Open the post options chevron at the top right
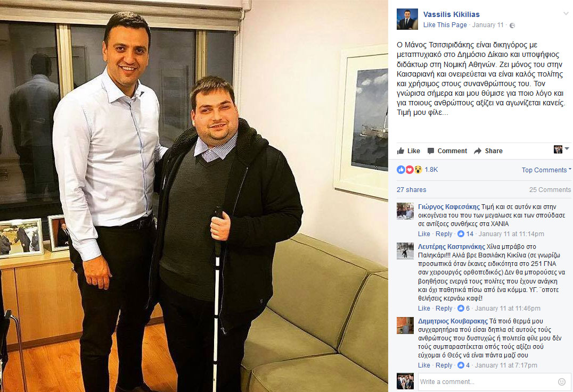The image size is (573, 392). pos(566,13)
